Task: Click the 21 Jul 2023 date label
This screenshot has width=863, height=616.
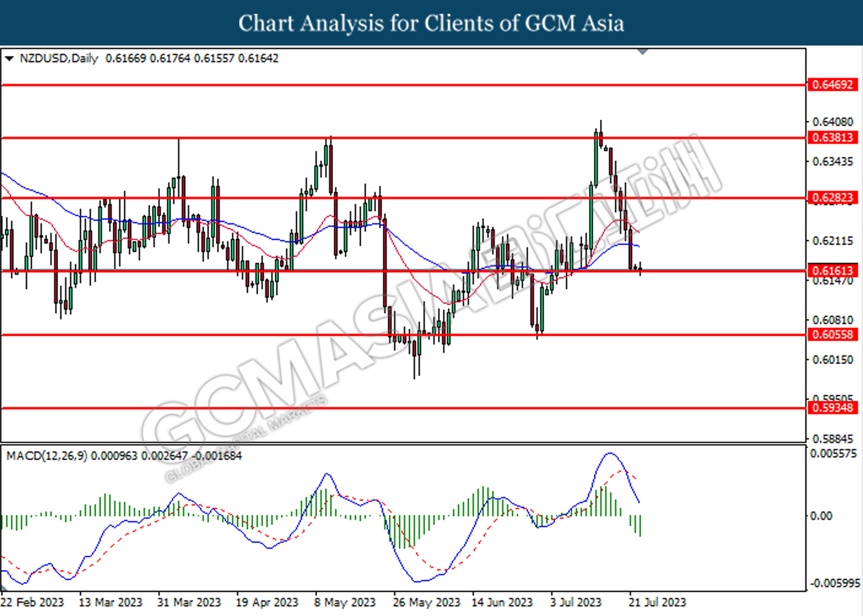Action: pyautogui.click(x=658, y=602)
